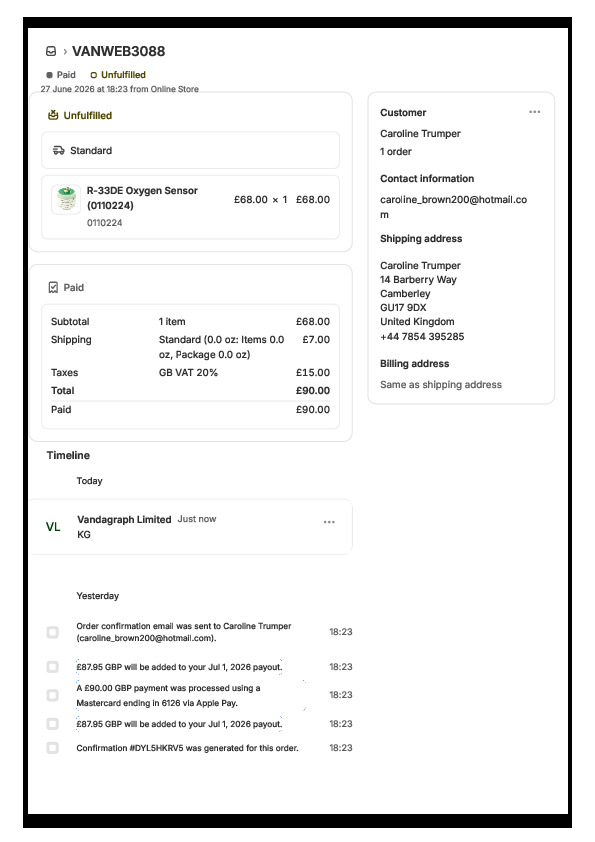Click the breadcrumb chevron before order number

click(65, 52)
